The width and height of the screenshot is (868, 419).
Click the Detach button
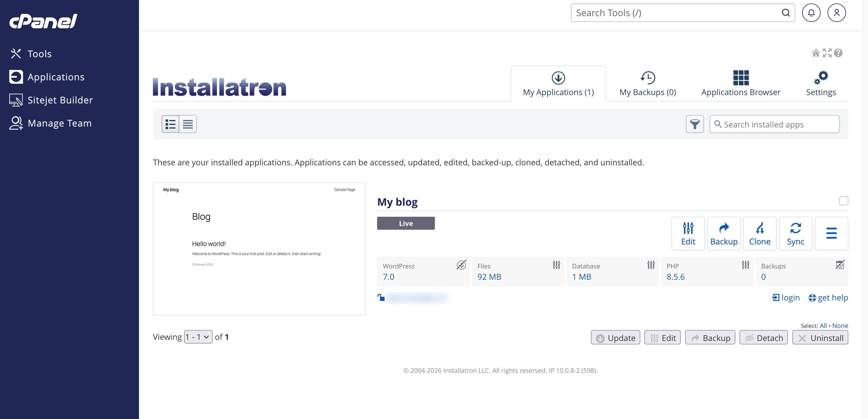pos(763,338)
